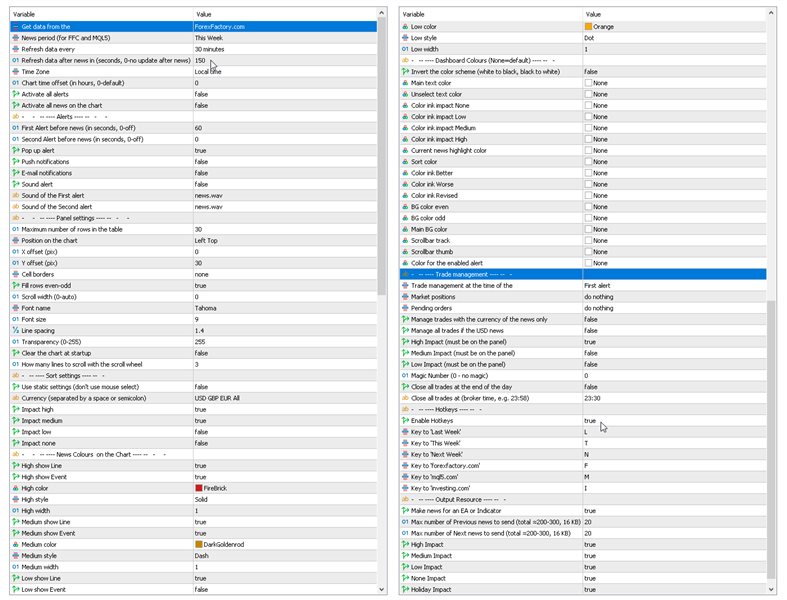The image size is (787, 600).
Task: Edit the 'Tahoma' Font name value
Action: point(285,308)
